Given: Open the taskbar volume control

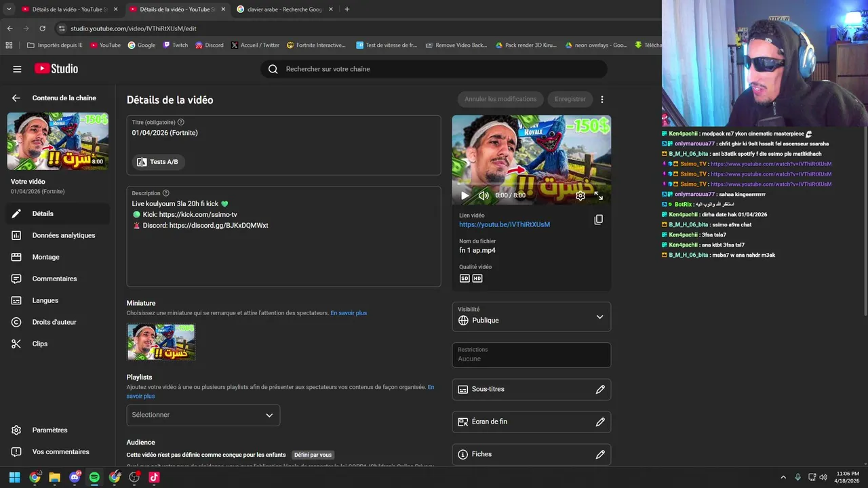Looking at the screenshot, I should point(823,477).
